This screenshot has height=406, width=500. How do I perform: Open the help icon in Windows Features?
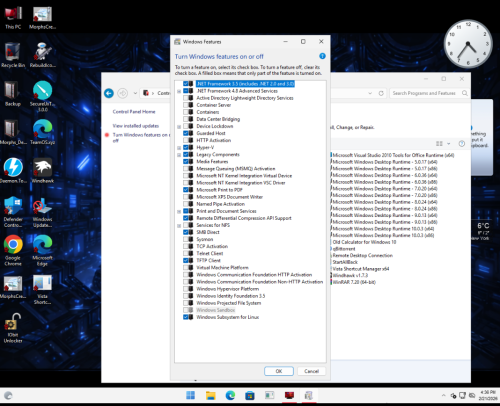click(x=322, y=56)
